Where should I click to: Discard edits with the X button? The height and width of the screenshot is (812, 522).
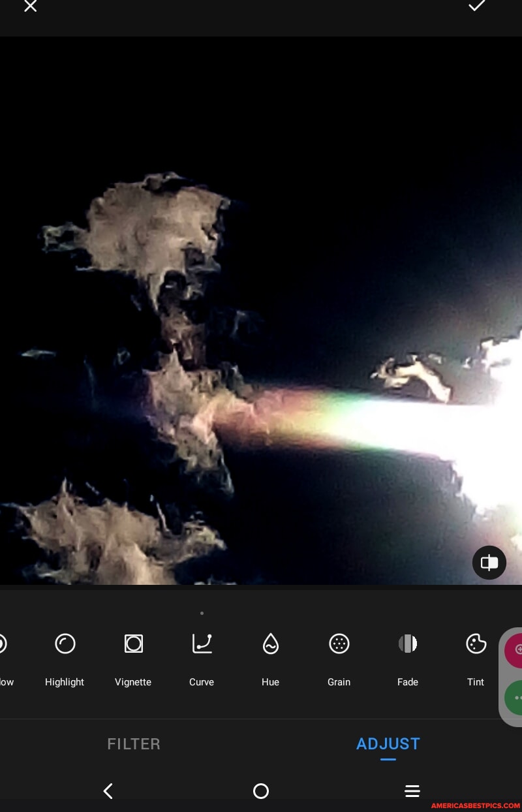[x=30, y=7]
